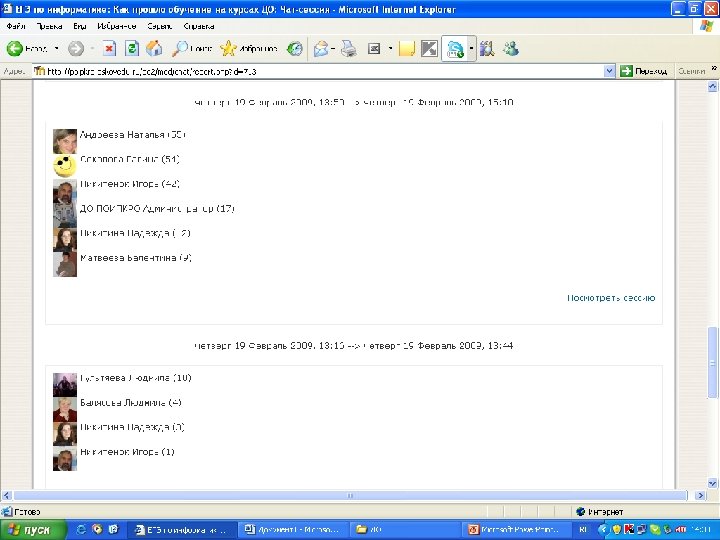Click the Back navigation arrow icon
Screen dimensions: 720x540
[14, 48]
